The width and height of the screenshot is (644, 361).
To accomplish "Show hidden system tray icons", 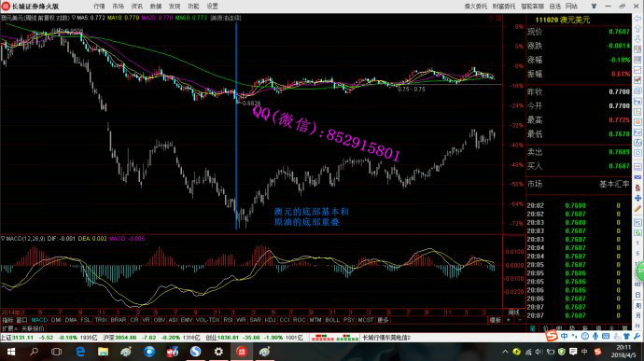I will 505,352.
